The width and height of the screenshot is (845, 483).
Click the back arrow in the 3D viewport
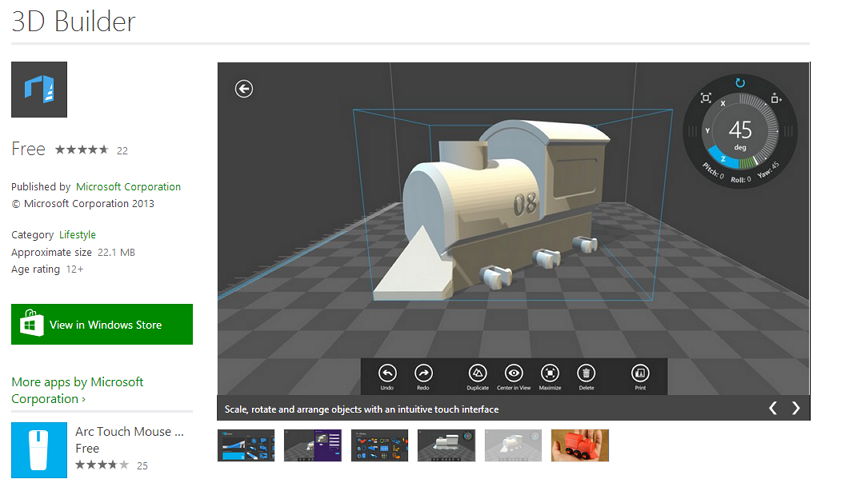(244, 89)
